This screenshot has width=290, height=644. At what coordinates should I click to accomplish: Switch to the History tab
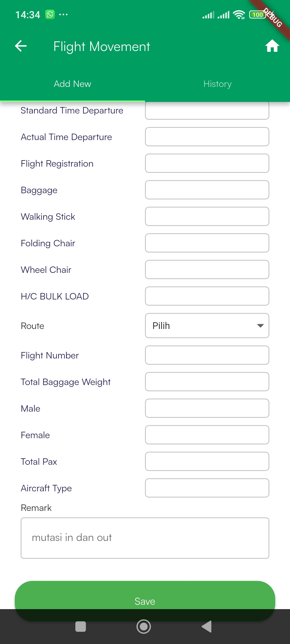coord(218,84)
